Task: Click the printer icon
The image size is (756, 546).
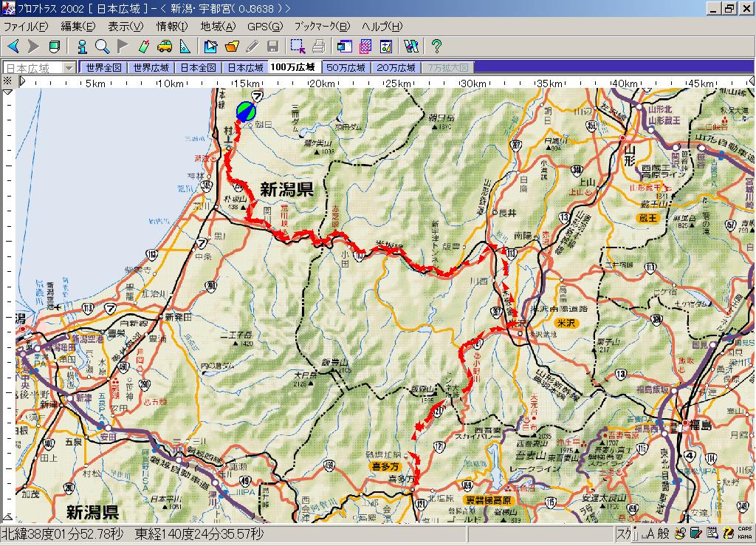Action: coord(318,47)
